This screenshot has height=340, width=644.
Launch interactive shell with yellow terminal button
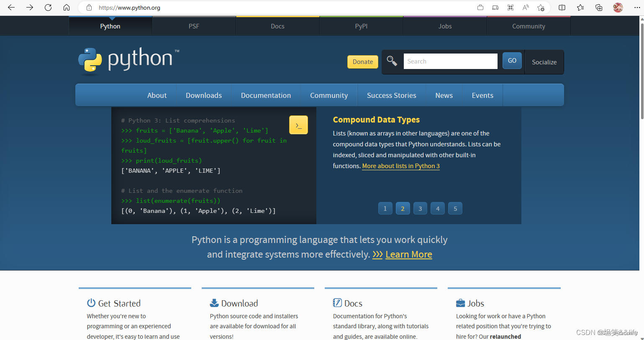point(298,125)
